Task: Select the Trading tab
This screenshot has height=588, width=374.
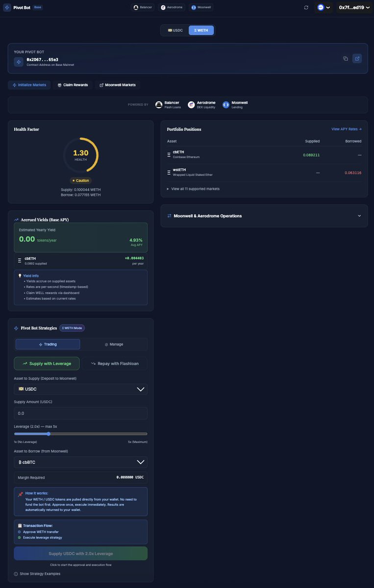Action: [x=48, y=344]
